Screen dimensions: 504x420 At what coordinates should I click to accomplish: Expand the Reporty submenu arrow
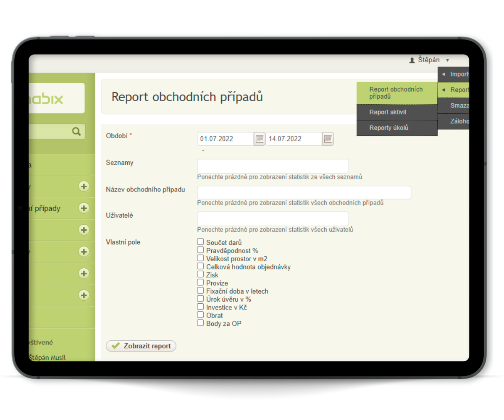point(444,90)
